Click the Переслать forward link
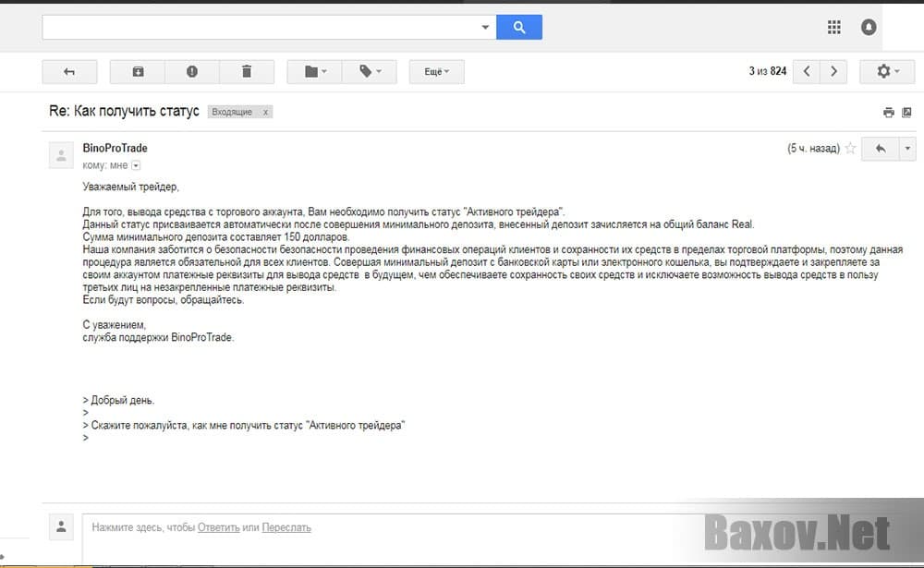 click(x=286, y=527)
